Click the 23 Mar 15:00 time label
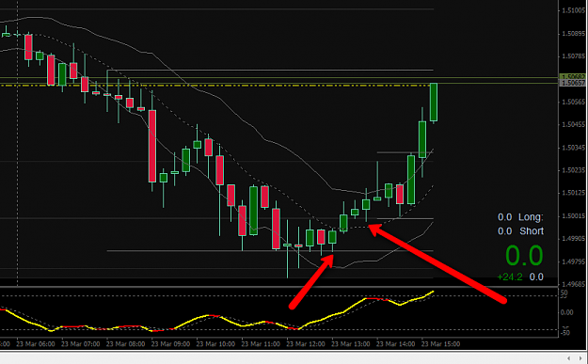Screen dimensions: 588x364 pos(440,343)
